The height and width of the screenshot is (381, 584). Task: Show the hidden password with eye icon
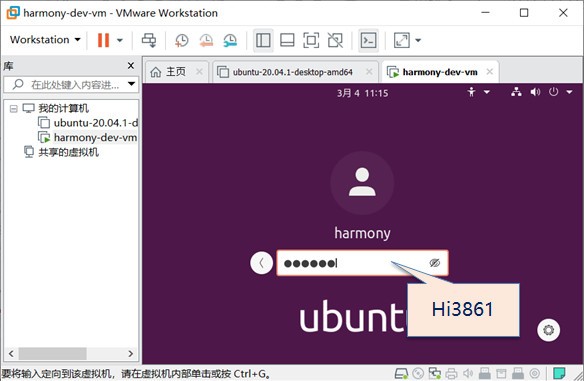[434, 263]
